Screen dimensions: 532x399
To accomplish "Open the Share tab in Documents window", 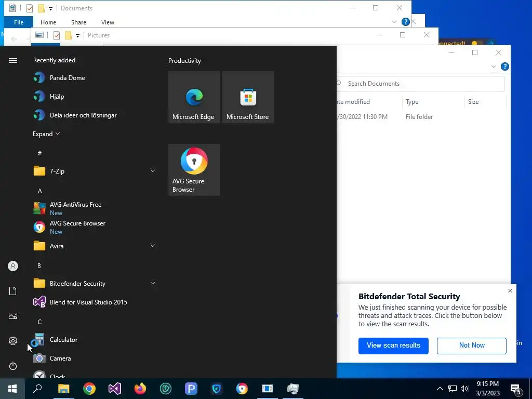I will click(x=79, y=22).
